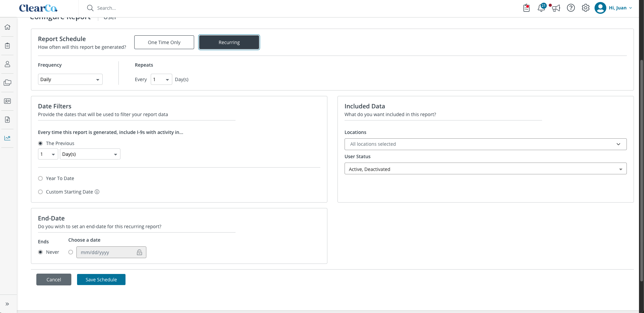Viewport: 644px width, 313px height.
Task: Click the Cancel button
Action: click(54, 280)
